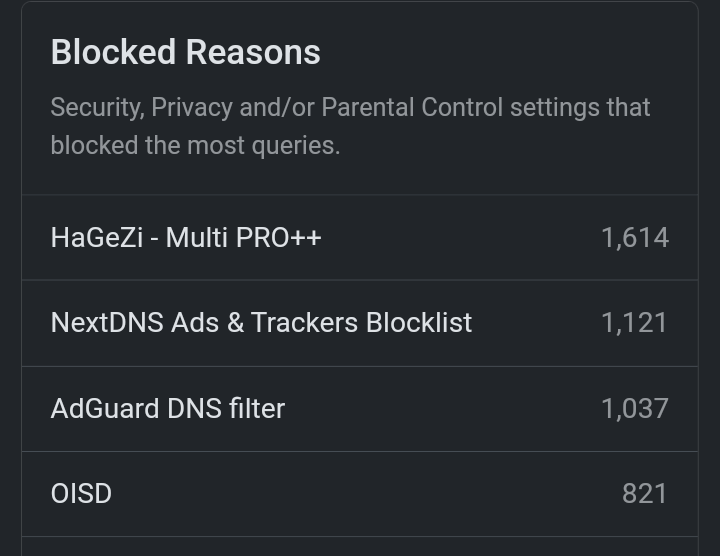Click the OISD text label
Screen dimensions: 720x556
pos(81,493)
